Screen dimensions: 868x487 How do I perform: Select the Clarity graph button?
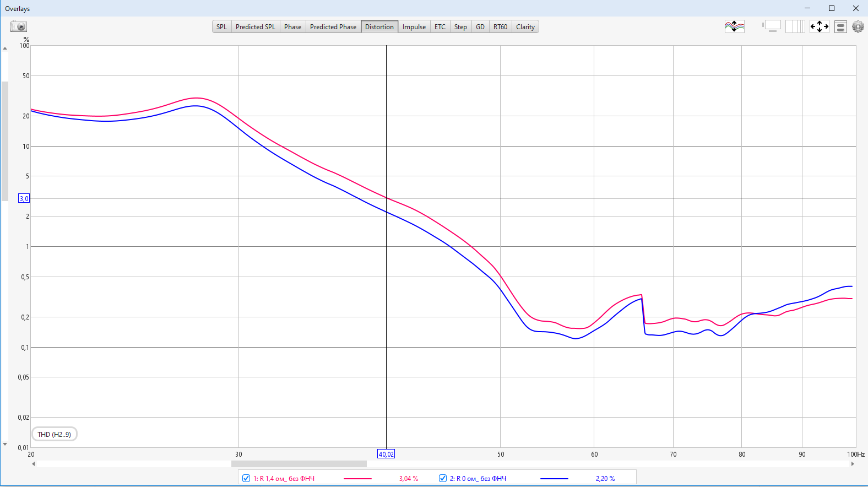[525, 26]
